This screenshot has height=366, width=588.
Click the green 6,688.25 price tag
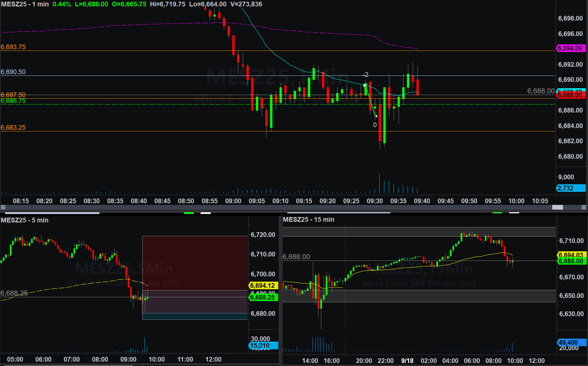[263, 297]
